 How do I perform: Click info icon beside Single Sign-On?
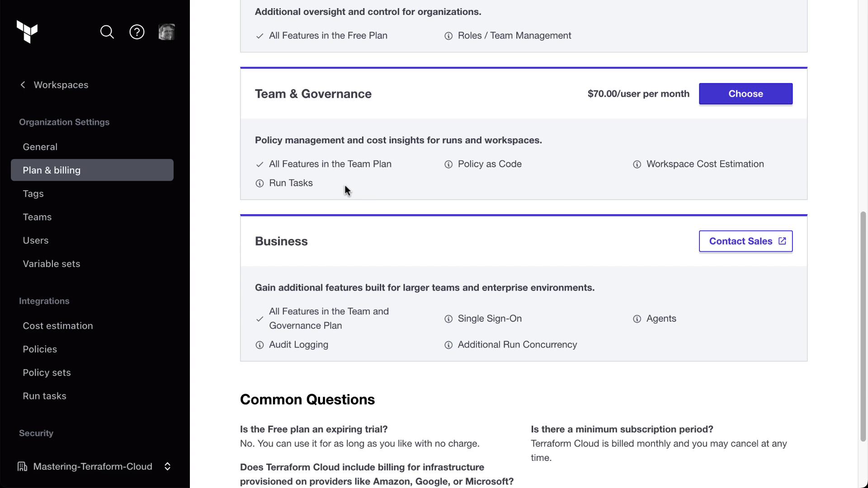point(448,319)
